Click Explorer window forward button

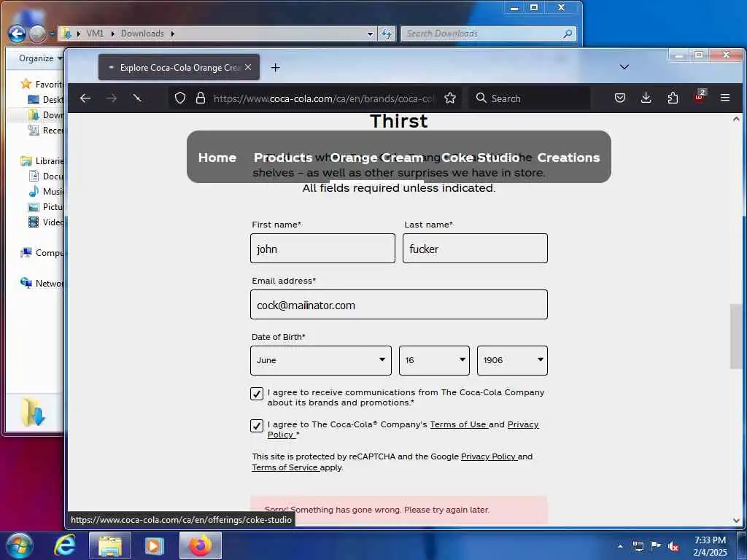[37, 34]
